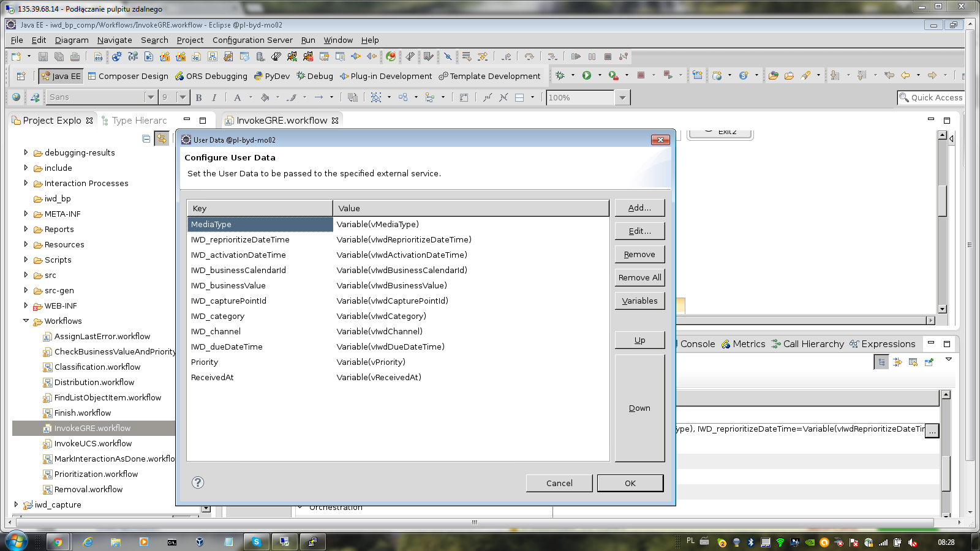Click Collapse All icon in Project Explorer
This screenshot has width=980, height=551.
click(x=146, y=139)
